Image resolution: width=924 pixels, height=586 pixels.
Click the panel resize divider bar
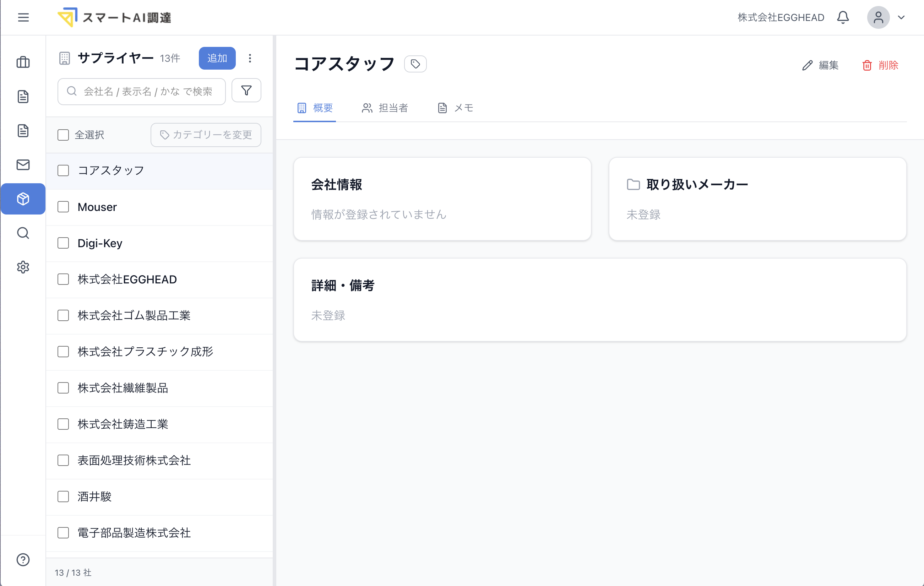(x=275, y=310)
